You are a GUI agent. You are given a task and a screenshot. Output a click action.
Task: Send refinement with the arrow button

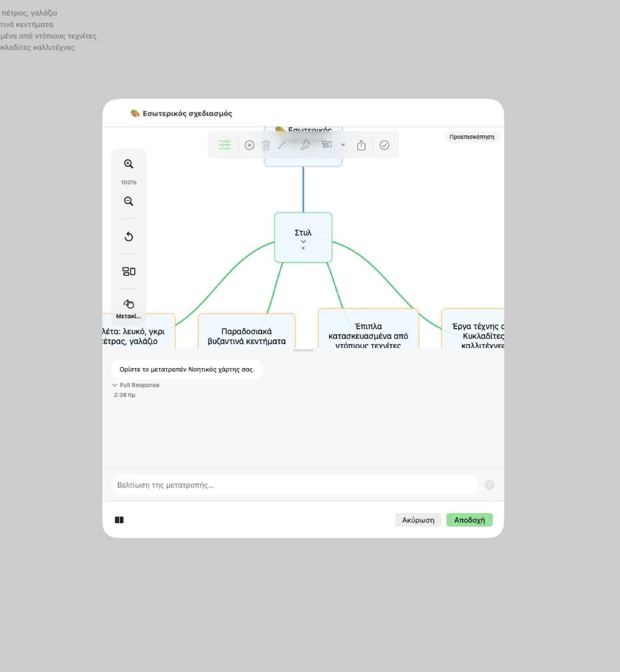tap(489, 485)
